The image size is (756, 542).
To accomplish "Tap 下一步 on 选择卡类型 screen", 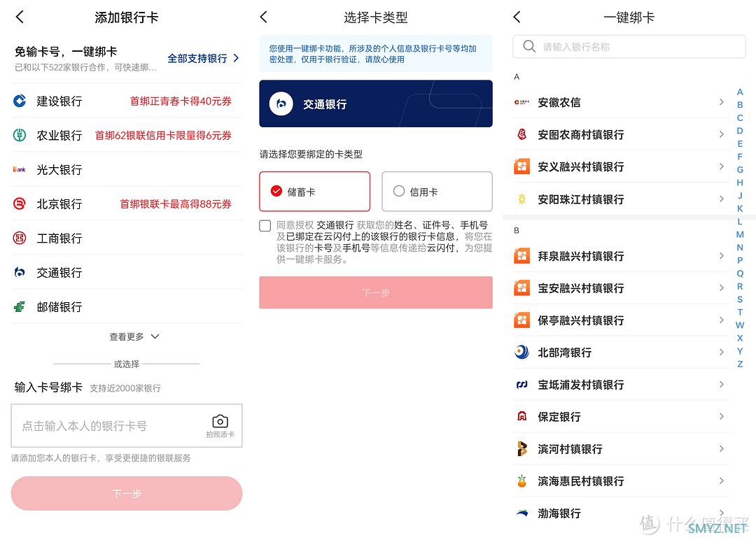I will click(x=376, y=292).
